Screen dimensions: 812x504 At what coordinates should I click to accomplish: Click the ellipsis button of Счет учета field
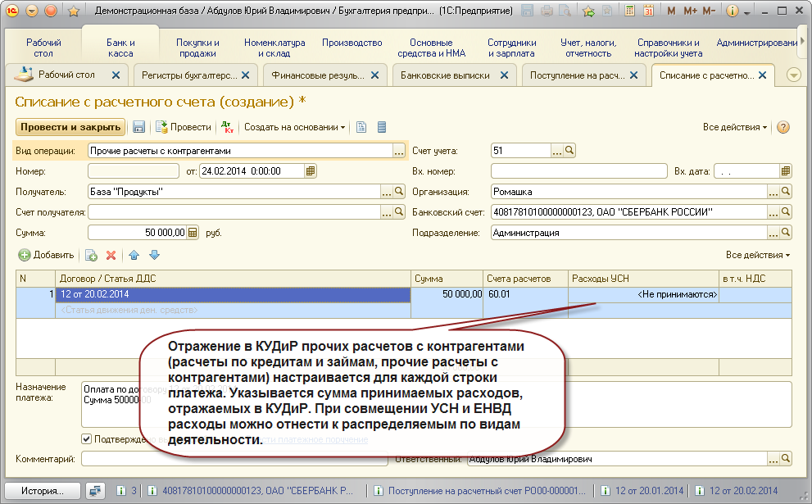[x=557, y=151]
